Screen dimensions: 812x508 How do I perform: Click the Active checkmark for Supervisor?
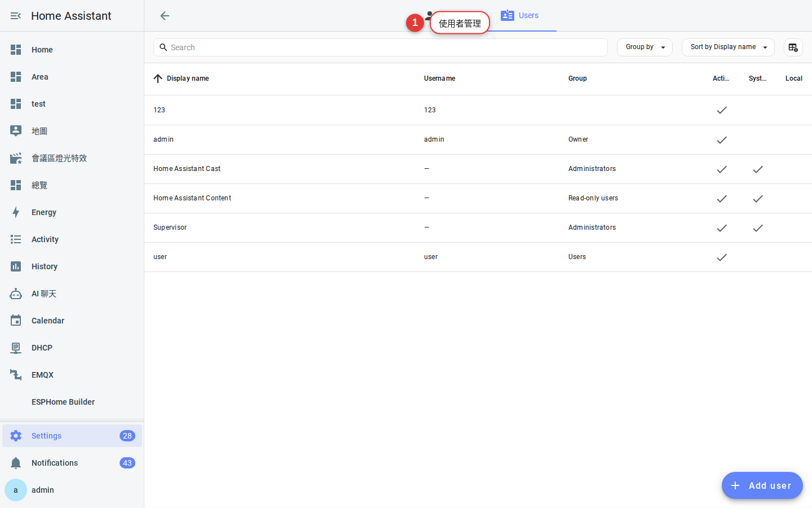tap(722, 227)
